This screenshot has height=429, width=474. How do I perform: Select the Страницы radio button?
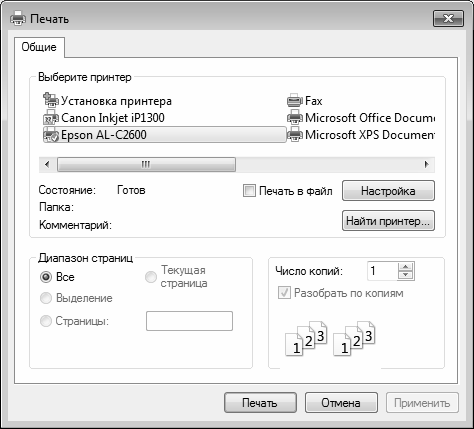pyautogui.click(x=46, y=321)
